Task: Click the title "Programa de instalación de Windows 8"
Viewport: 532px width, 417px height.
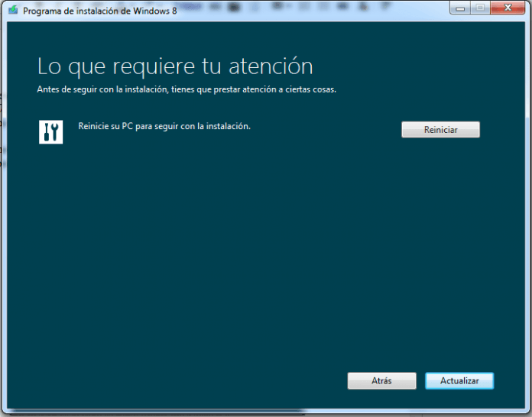Action: pyautogui.click(x=99, y=11)
